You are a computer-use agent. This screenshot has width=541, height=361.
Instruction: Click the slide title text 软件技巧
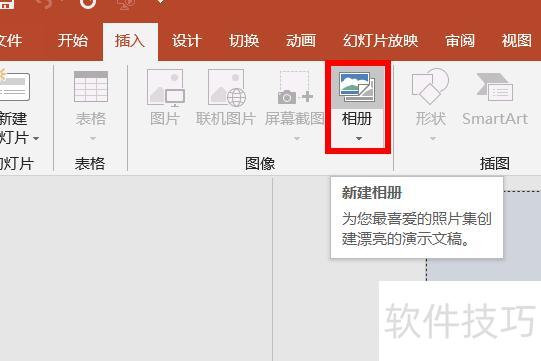coord(460,321)
